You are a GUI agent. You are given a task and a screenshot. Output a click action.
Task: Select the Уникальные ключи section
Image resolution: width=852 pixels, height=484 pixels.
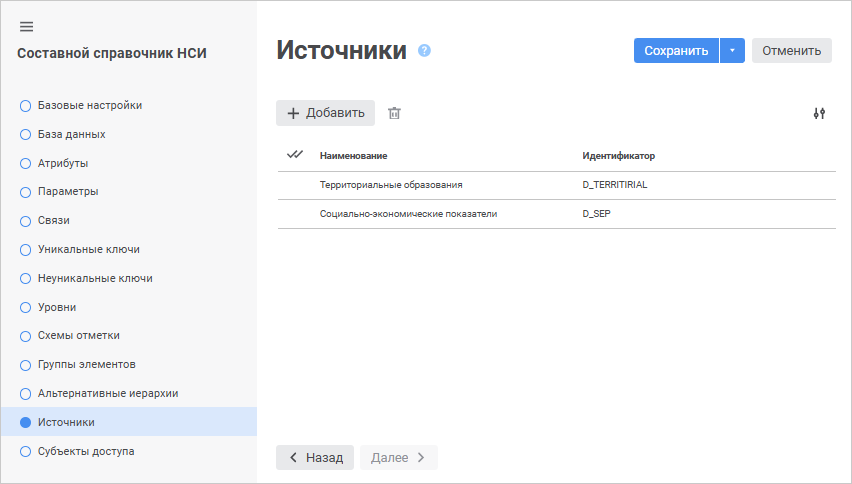(88, 249)
